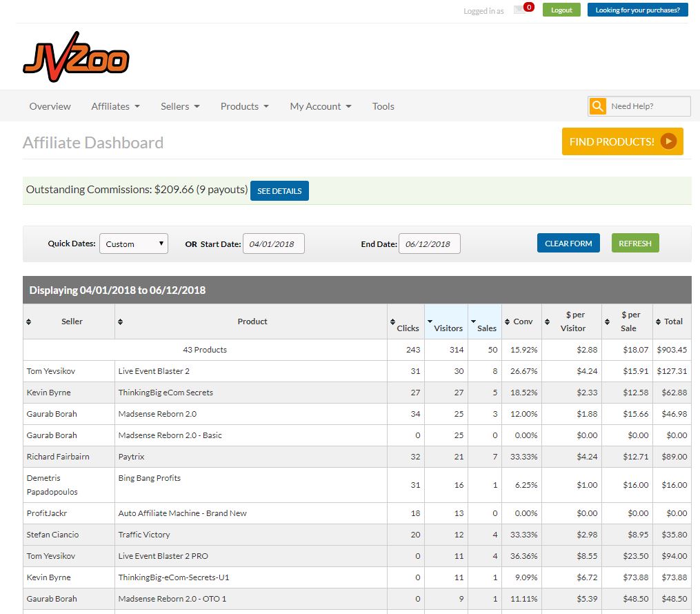
Task: Expand the Products menu
Action: (x=244, y=106)
